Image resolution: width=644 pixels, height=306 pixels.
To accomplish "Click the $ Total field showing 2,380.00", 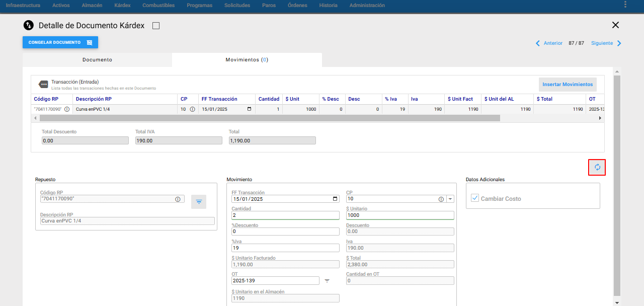I will pos(400,264).
